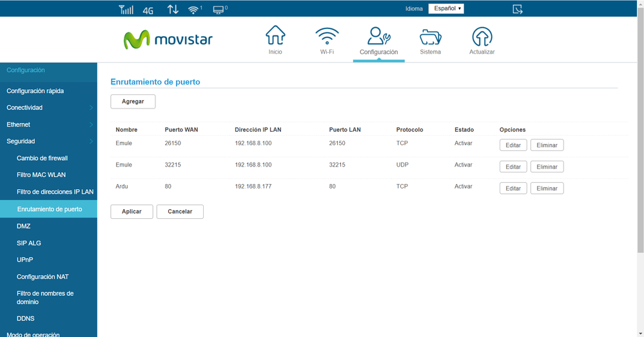Open the Idioma Español dropdown
Viewport: 644px width, 337px height.
coord(446,9)
